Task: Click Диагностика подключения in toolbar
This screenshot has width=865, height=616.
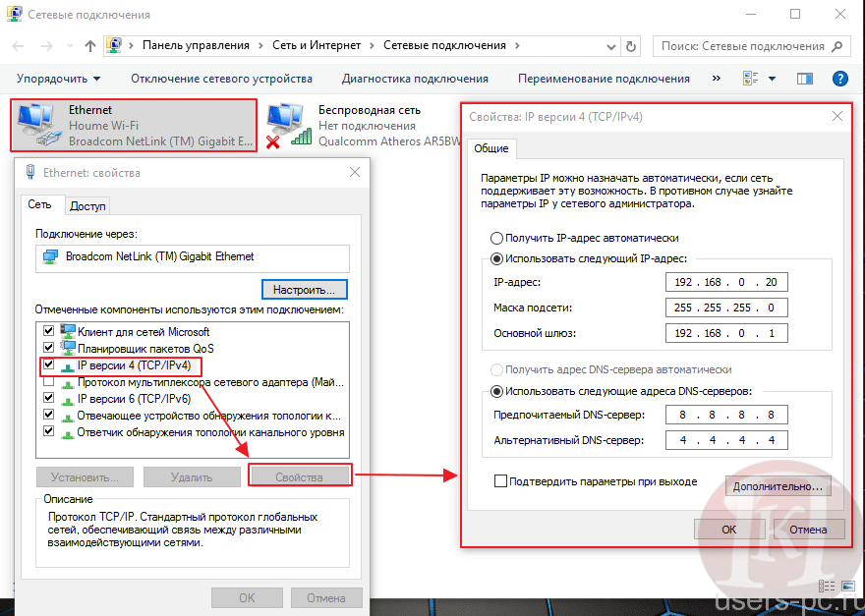Action: tap(415, 79)
